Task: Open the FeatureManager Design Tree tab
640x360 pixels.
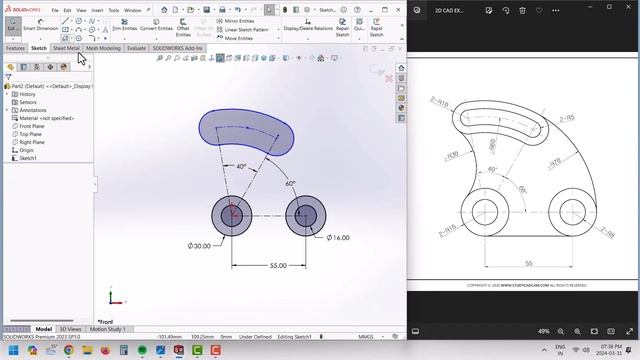Action: [x=11, y=67]
